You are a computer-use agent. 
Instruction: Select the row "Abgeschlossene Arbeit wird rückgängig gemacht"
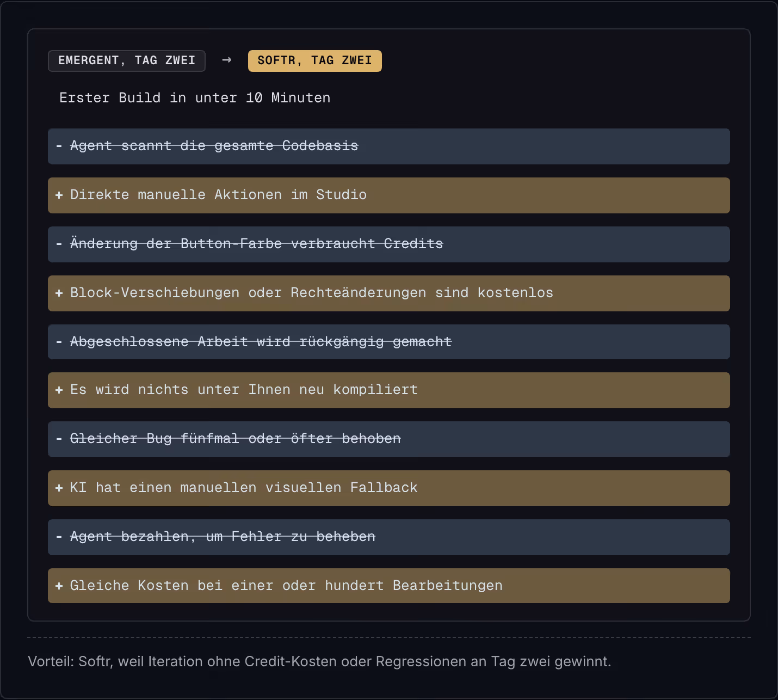[389, 342]
